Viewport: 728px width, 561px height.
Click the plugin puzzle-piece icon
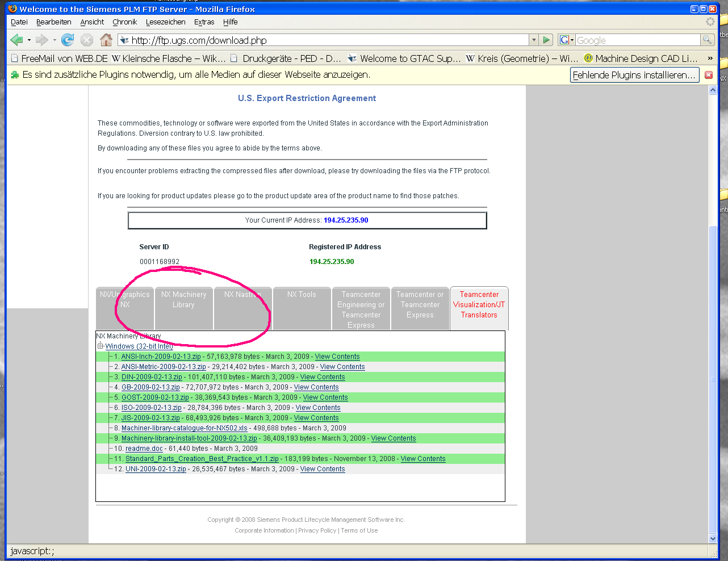[x=15, y=75]
